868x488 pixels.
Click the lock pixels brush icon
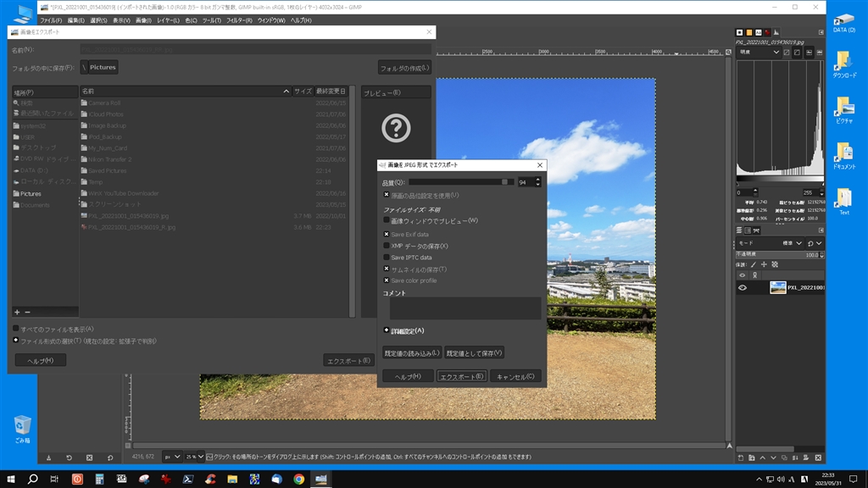point(753,264)
